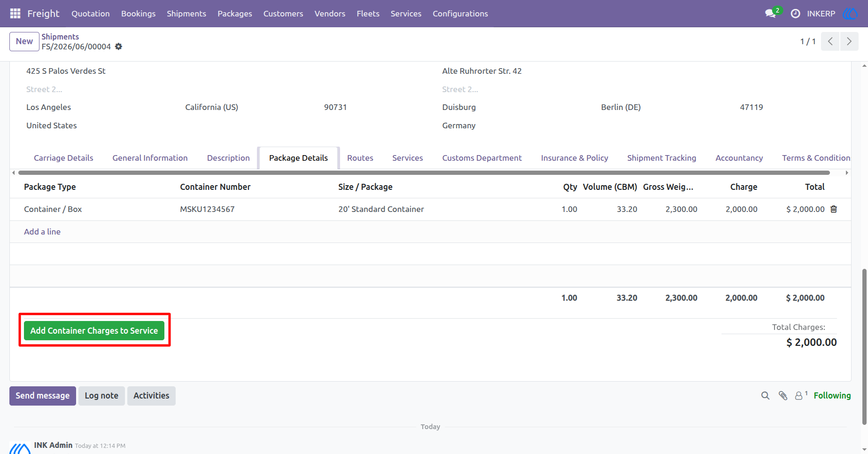Open the Customers menu
868x454 pixels.
pyautogui.click(x=283, y=14)
